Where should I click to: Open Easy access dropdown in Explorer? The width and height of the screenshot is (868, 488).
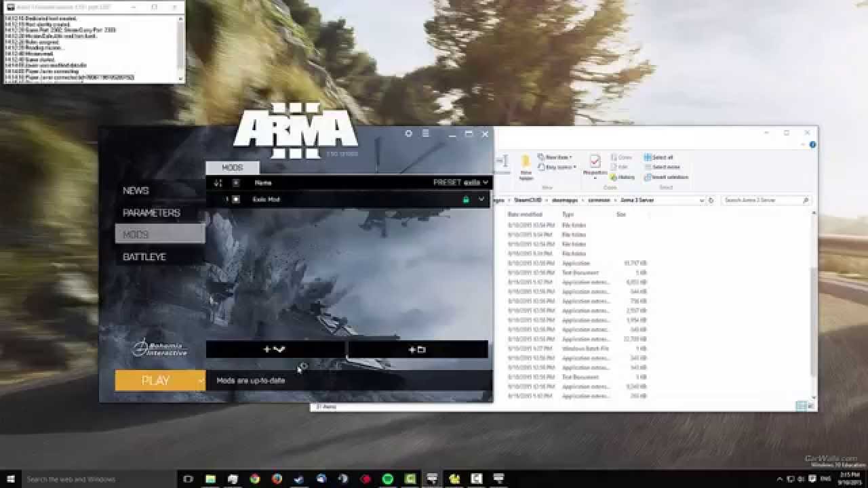point(557,167)
